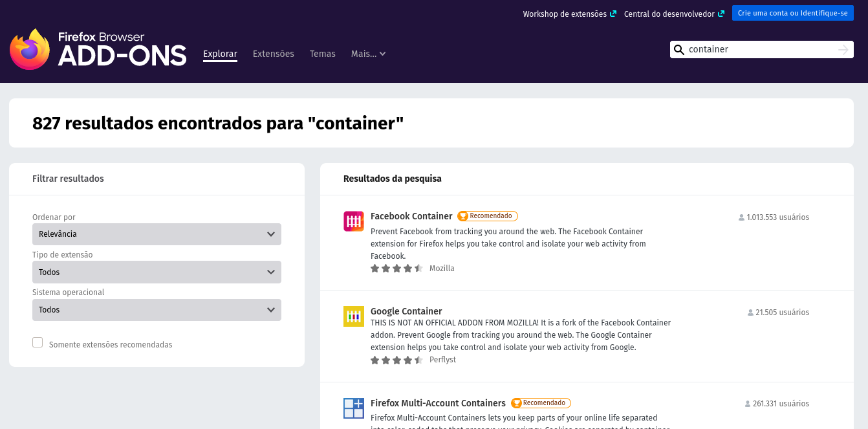This screenshot has width=868, height=429.
Task: Click the search magnifier icon
Action: pyautogui.click(x=679, y=50)
